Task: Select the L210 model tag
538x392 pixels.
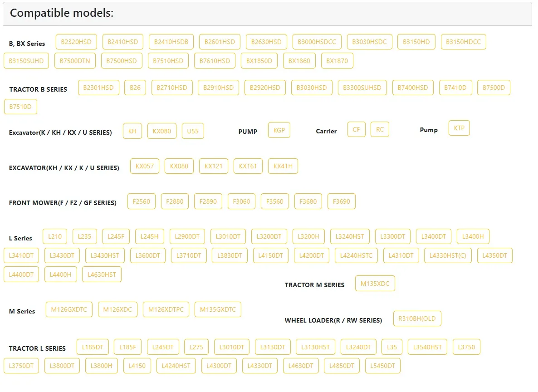Action: [x=55, y=236]
